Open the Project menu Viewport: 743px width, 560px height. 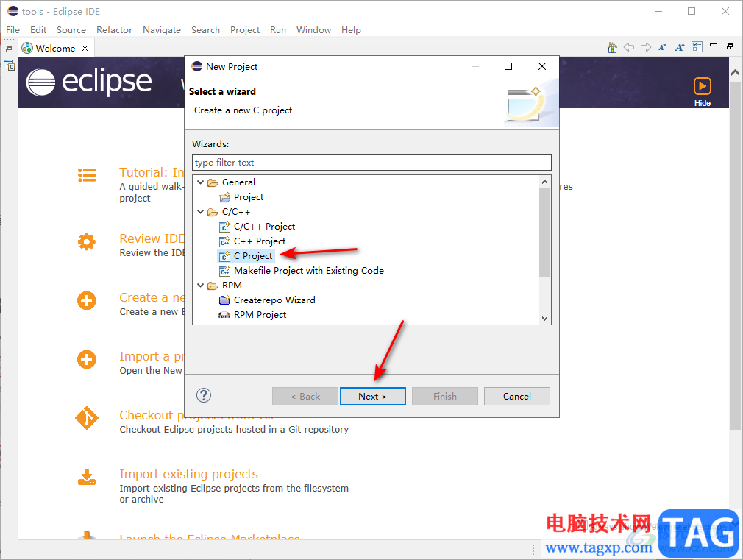pos(244,30)
